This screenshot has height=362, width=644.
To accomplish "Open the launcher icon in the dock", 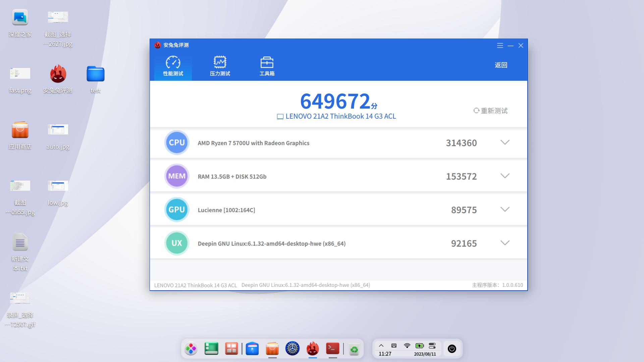I will (191, 349).
